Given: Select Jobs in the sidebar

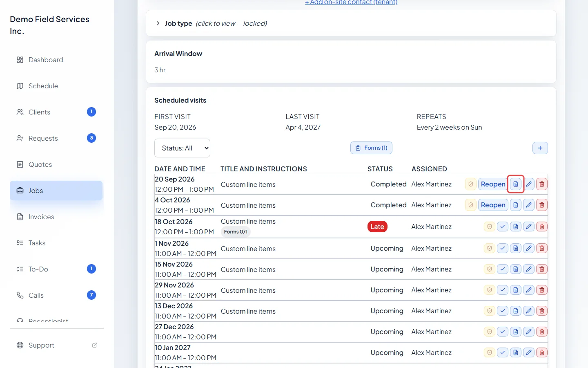Looking at the screenshot, I should point(56,191).
